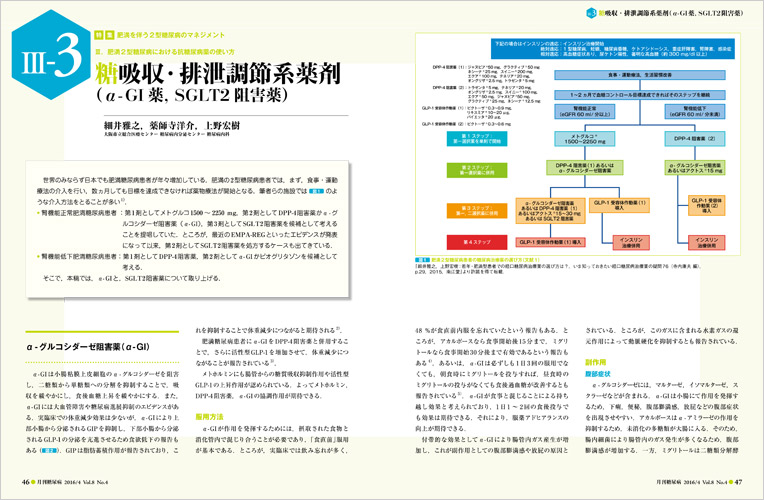This screenshot has width=764, height=500.
Task: Click red box GLP-1受容体作動薬 (1) 導入
Action: (551, 242)
